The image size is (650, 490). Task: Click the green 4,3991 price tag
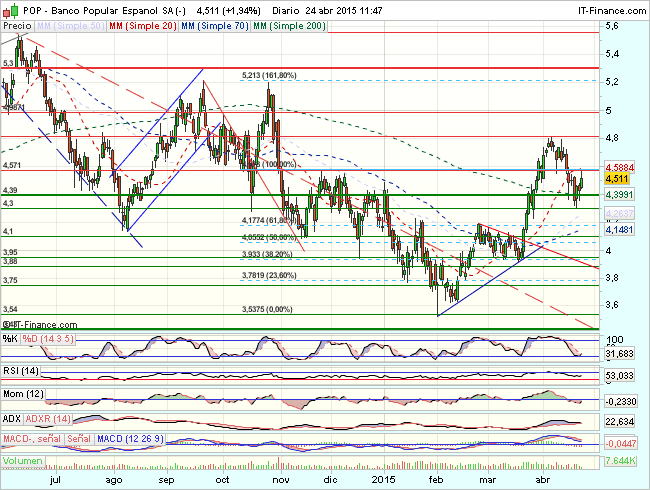pos(619,194)
